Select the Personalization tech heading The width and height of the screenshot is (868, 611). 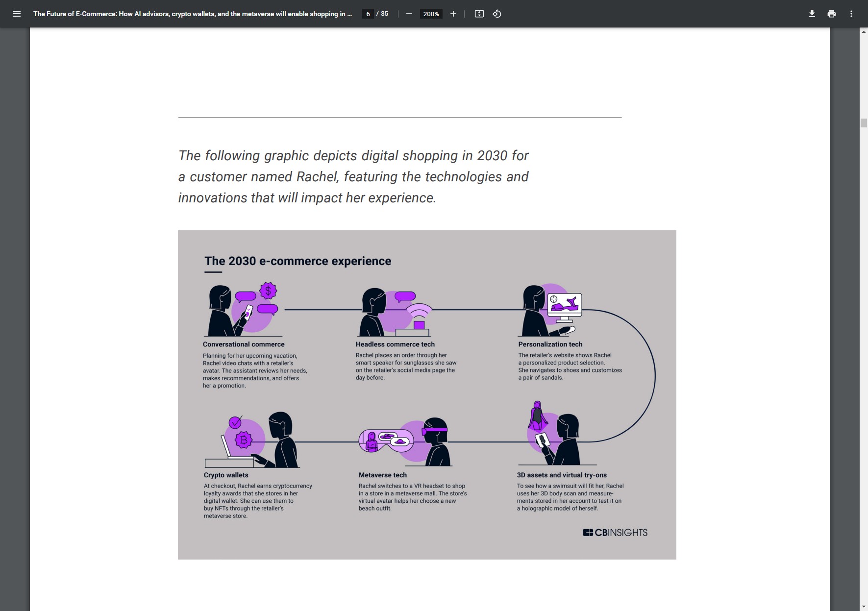tap(550, 344)
